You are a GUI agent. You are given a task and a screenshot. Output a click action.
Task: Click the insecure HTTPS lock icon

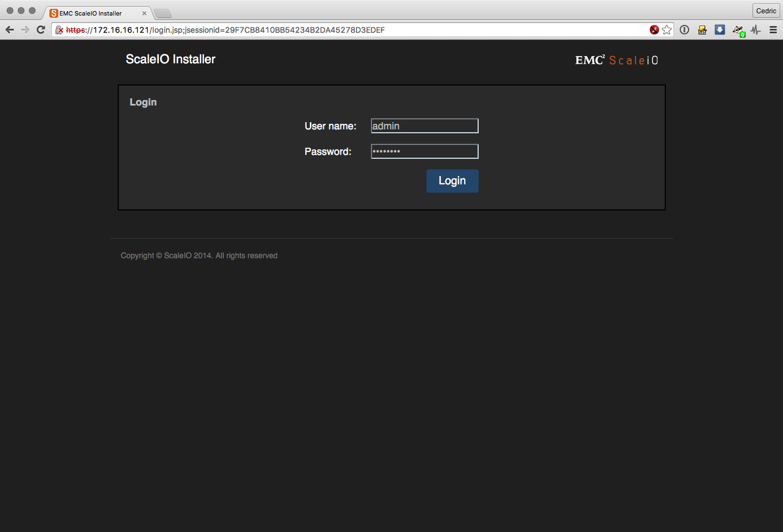[x=59, y=30]
